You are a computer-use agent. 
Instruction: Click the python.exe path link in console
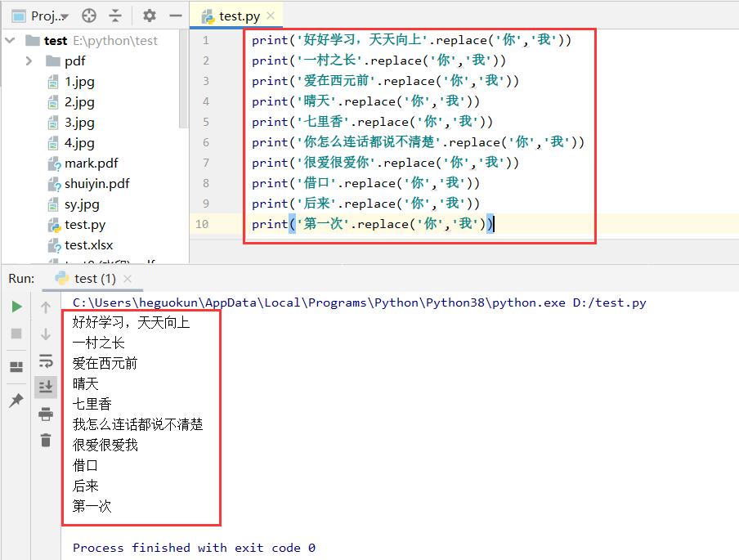pyautogui.click(x=319, y=302)
